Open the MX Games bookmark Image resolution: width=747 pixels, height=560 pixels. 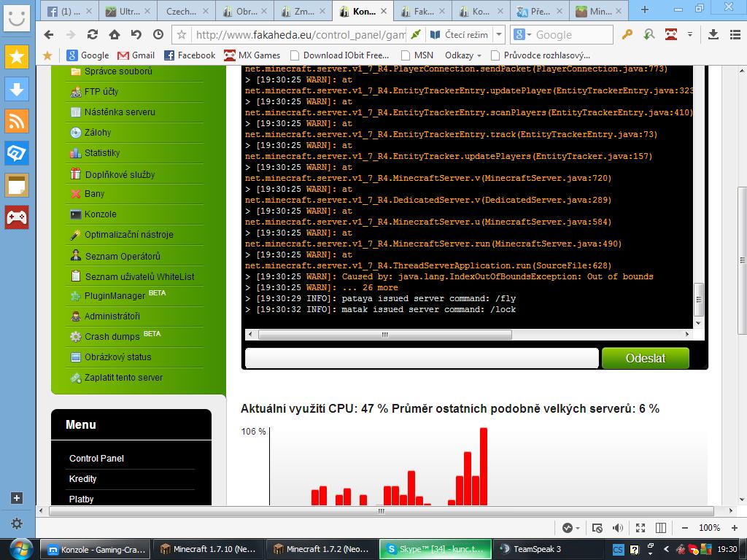tap(252, 55)
